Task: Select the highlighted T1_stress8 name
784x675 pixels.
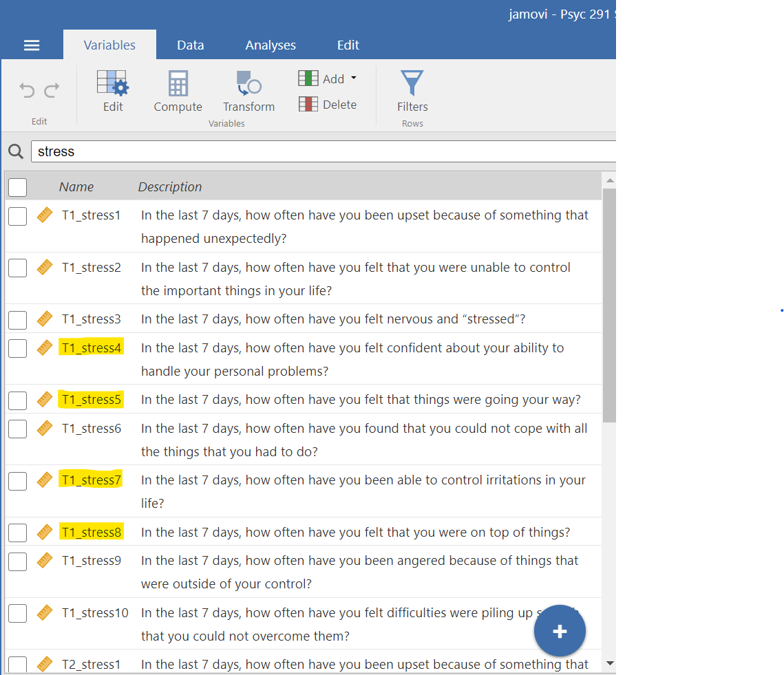Action: [x=92, y=533]
